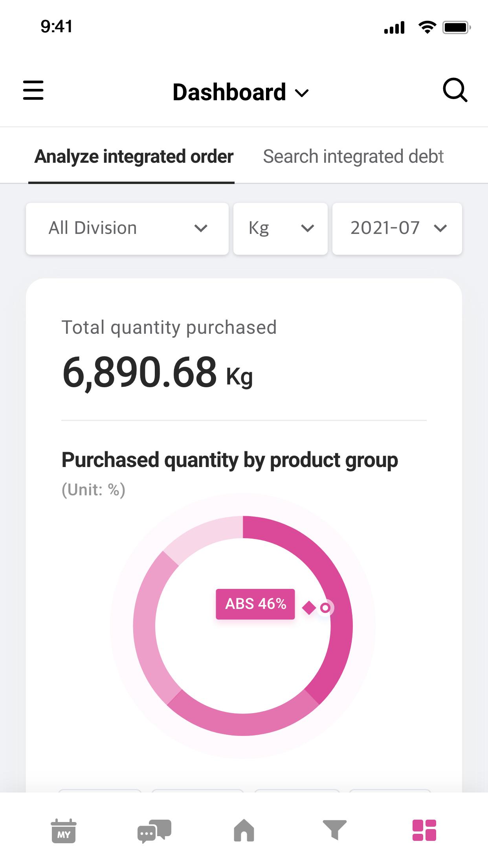
Task: Switch to Search integrated debt tab
Action: click(353, 156)
